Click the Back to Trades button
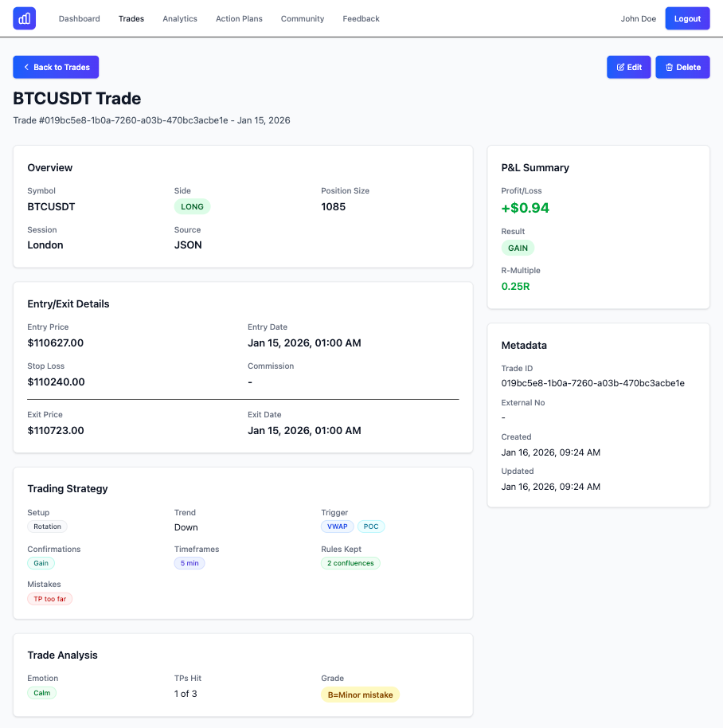Screen dimensions: 723x728 click(56, 68)
